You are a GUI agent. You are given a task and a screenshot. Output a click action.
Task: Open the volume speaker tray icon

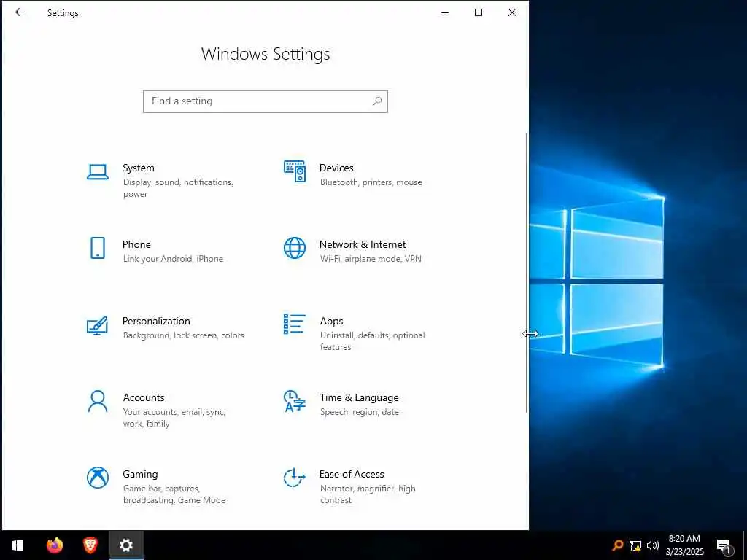tap(653, 545)
